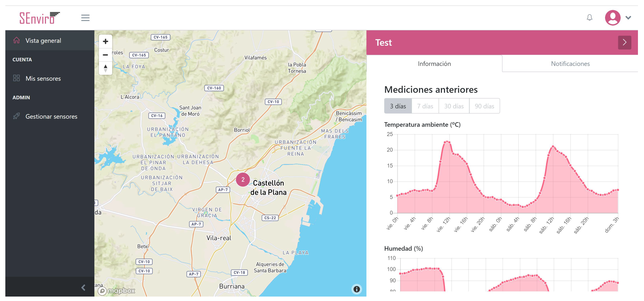Click the sensor cluster marker labeled 2
Image resolution: width=644 pixels, height=301 pixels.
[x=242, y=179]
